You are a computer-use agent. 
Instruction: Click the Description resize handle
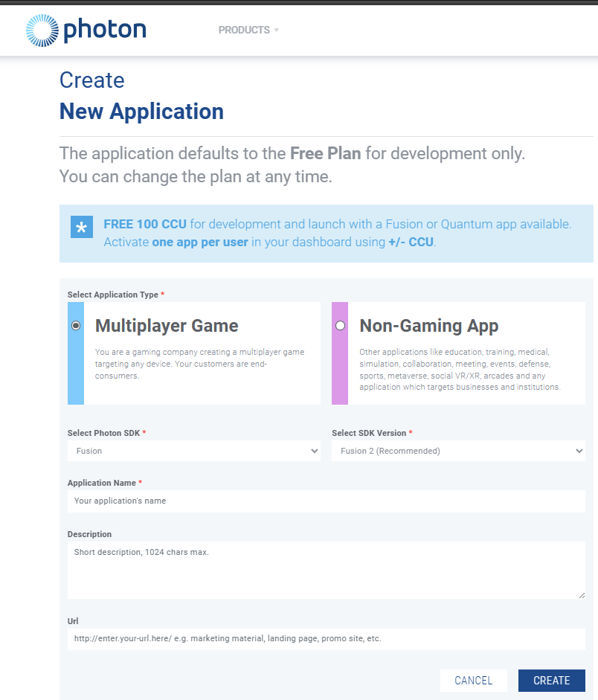(582, 595)
